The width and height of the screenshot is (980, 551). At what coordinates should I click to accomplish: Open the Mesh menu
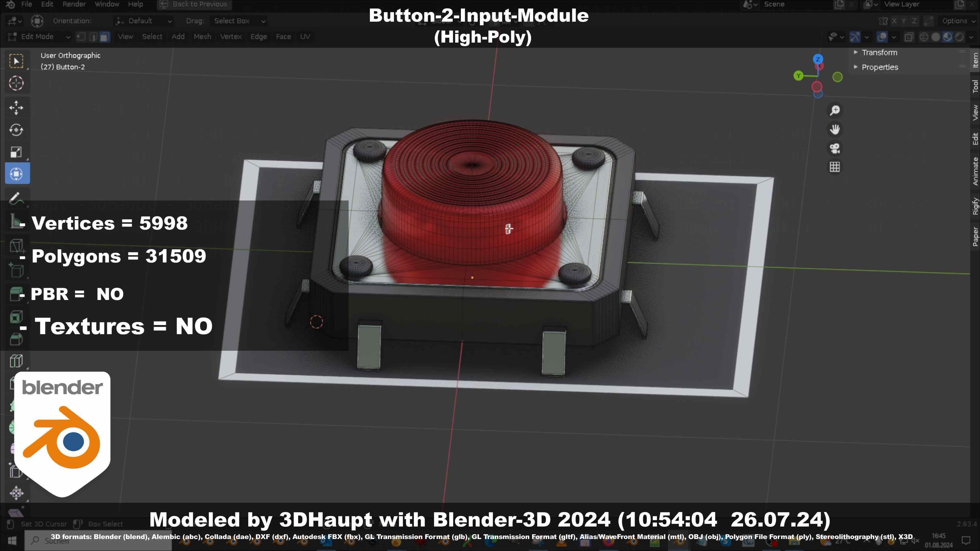point(202,36)
